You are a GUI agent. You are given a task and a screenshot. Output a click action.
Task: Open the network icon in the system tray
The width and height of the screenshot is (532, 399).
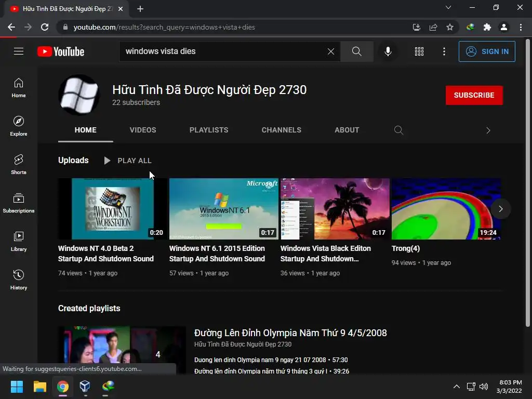tap(471, 387)
